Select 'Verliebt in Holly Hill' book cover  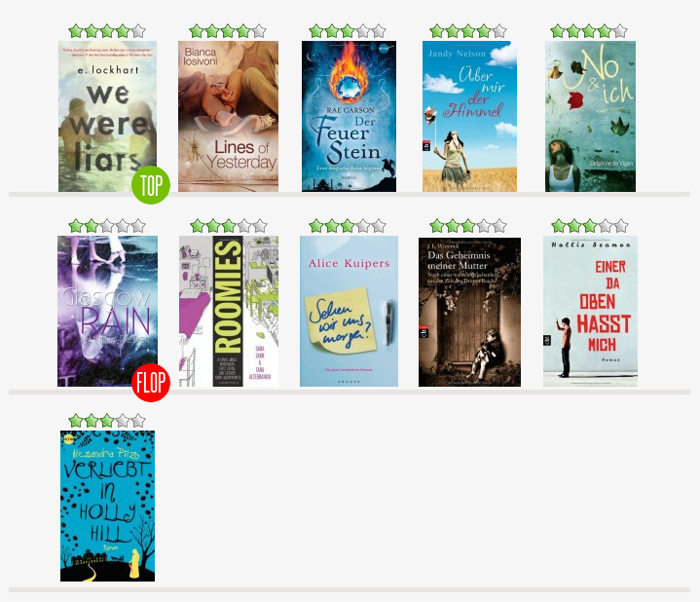pyautogui.click(x=108, y=506)
